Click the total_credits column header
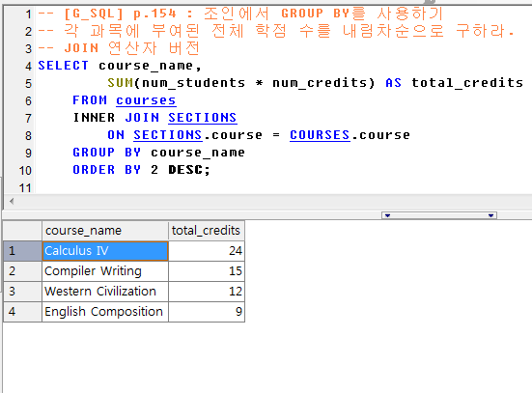This screenshot has height=393, width=532. 207,231
